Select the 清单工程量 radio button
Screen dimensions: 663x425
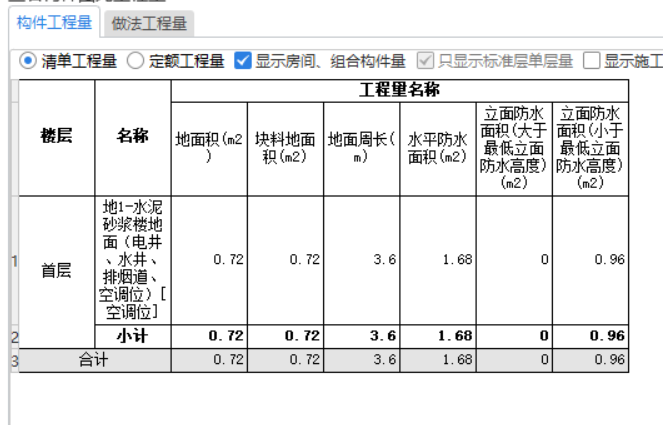[28, 61]
